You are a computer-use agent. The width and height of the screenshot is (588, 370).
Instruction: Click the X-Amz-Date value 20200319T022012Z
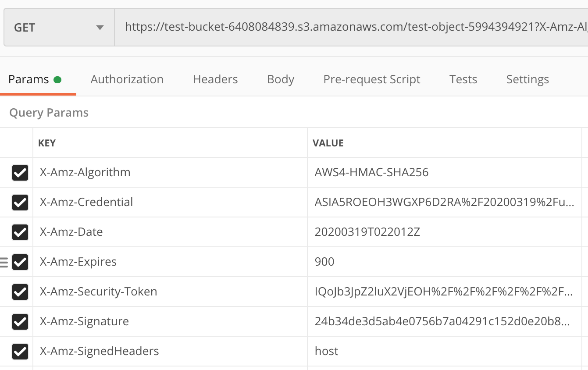[367, 231]
